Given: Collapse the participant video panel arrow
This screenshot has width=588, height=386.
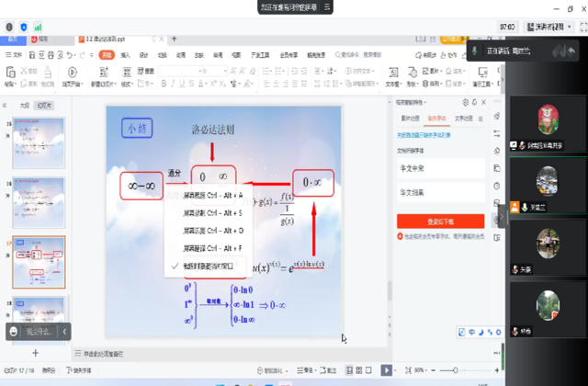Looking at the screenshot, I should pos(503,213).
